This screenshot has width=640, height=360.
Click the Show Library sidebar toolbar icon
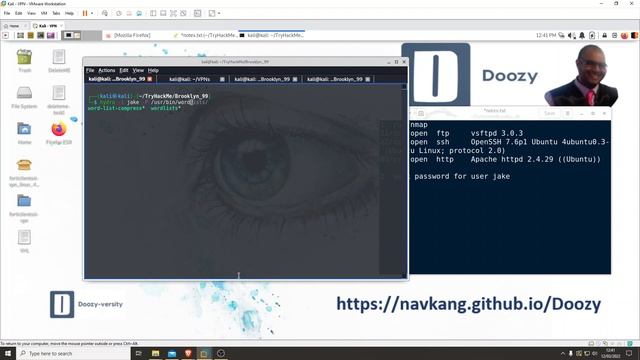click(x=153, y=13)
